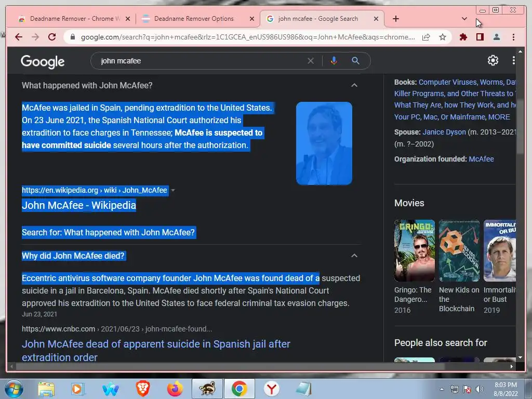Switch to Chrome in taskbar

click(239, 389)
